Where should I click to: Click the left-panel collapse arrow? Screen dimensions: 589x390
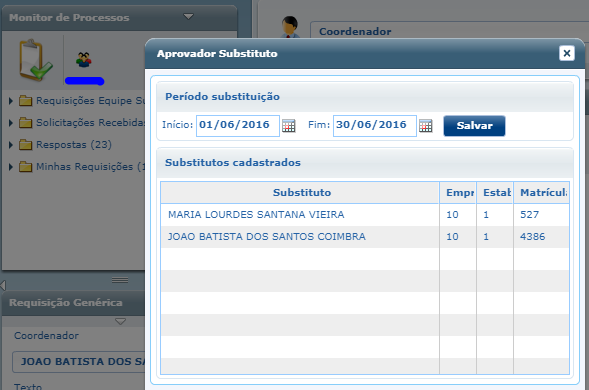point(3,285)
